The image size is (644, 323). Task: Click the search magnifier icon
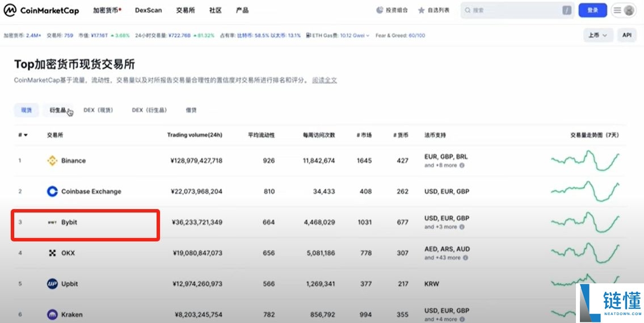tap(468, 10)
